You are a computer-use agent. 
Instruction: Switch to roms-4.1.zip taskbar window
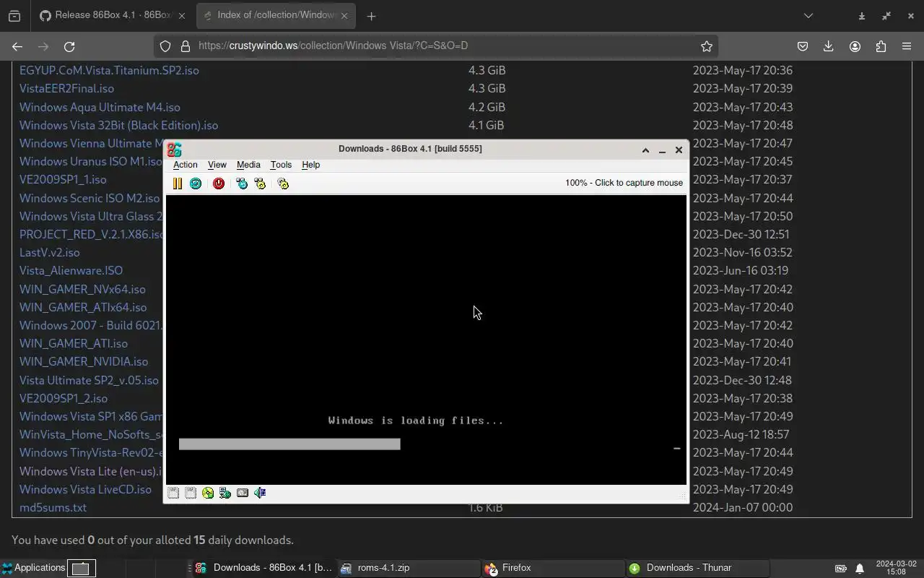[x=409, y=568]
